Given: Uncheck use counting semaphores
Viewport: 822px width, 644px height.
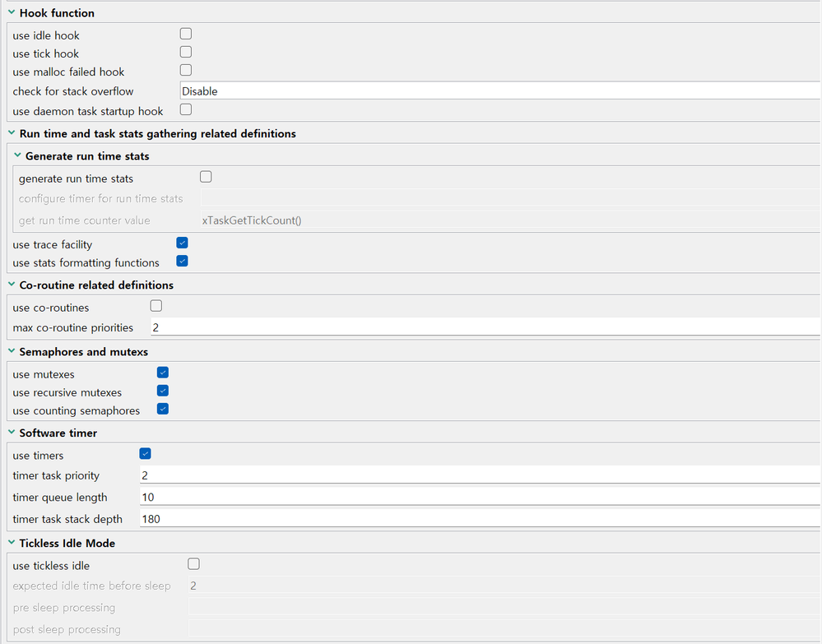Looking at the screenshot, I should [x=163, y=409].
